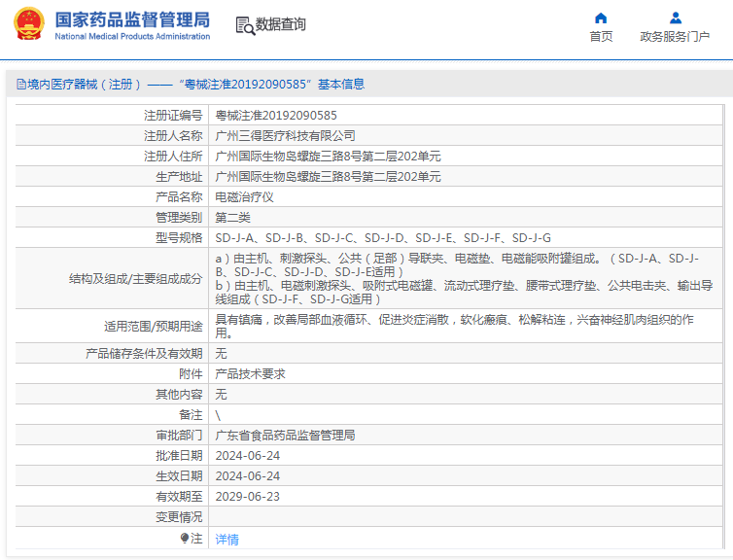The image size is (733, 560).
Task: Click the document icon beside 境内医疗器械
Action: tap(20, 85)
